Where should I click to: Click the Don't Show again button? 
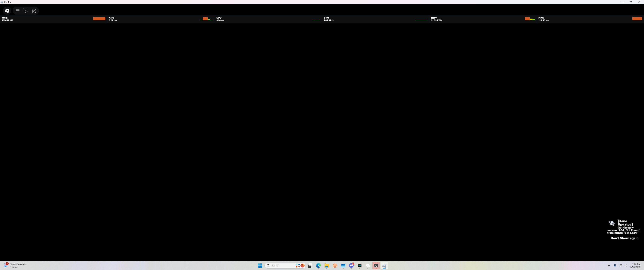(x=624, y=238)
